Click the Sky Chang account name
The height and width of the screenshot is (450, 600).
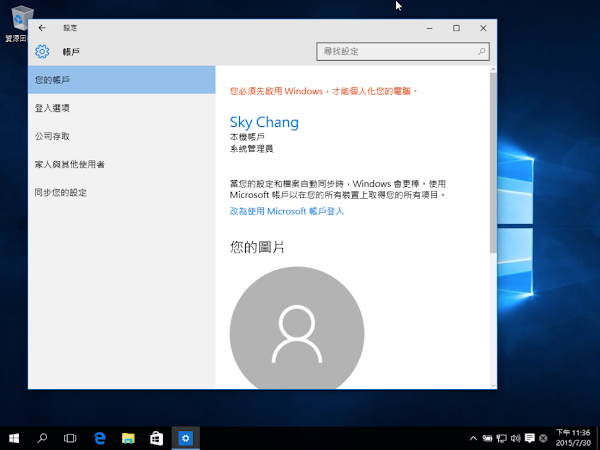(x=264, y=122)
